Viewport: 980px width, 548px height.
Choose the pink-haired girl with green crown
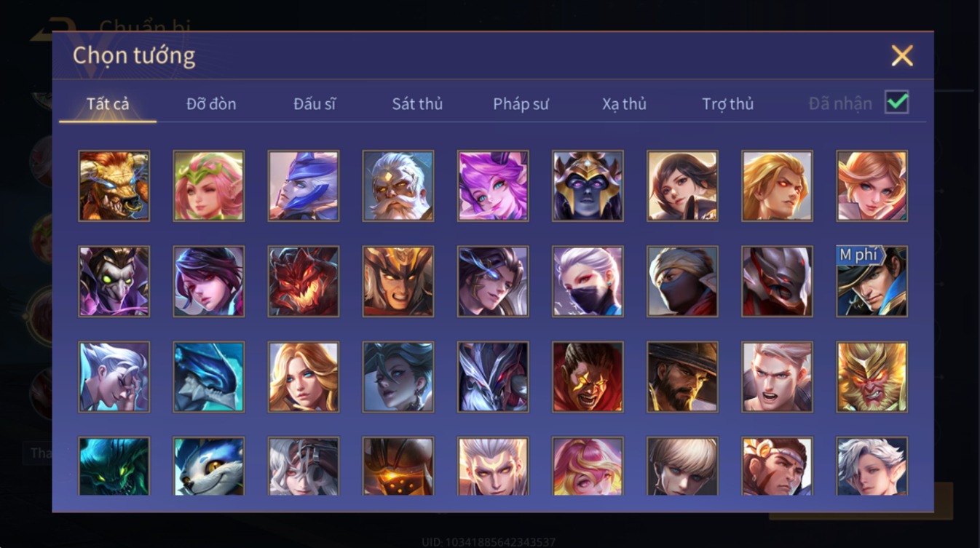pos(209,186)
